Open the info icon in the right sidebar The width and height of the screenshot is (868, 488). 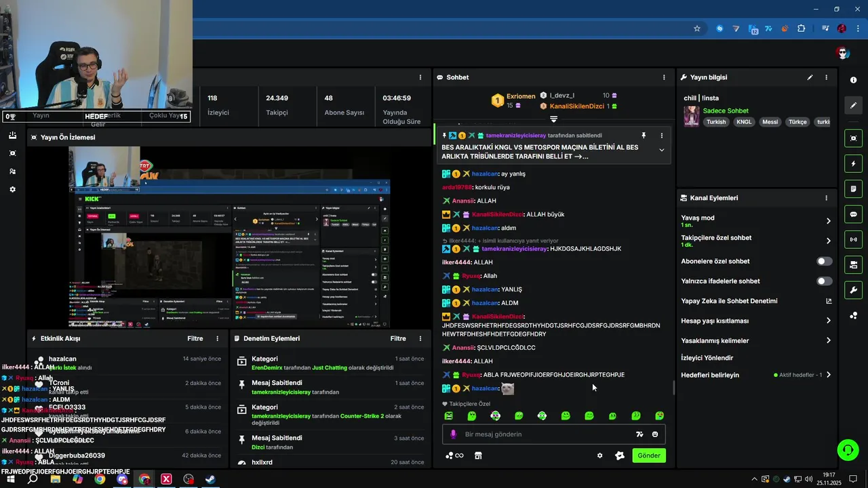click(853, 80)
